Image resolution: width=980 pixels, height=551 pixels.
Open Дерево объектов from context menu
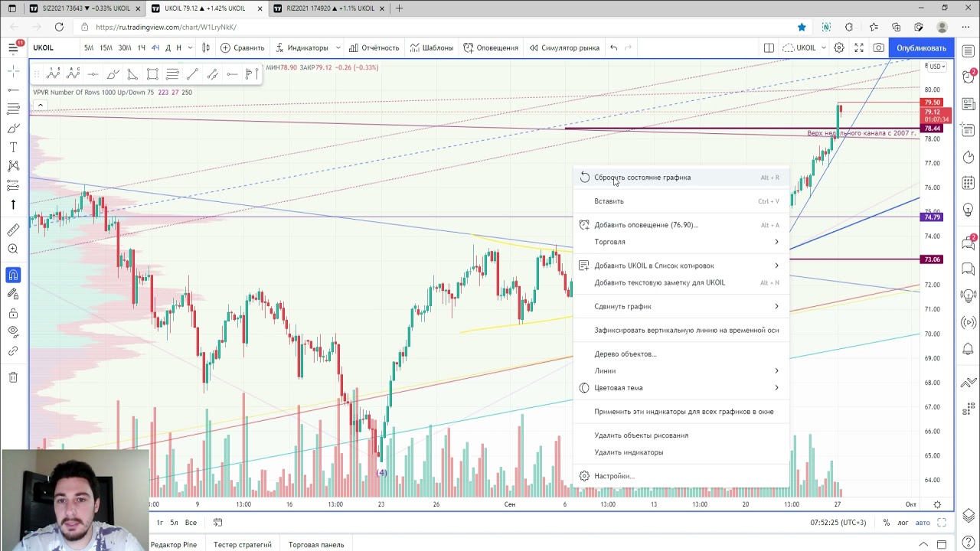pyautogui.click(x=681, y=354)
